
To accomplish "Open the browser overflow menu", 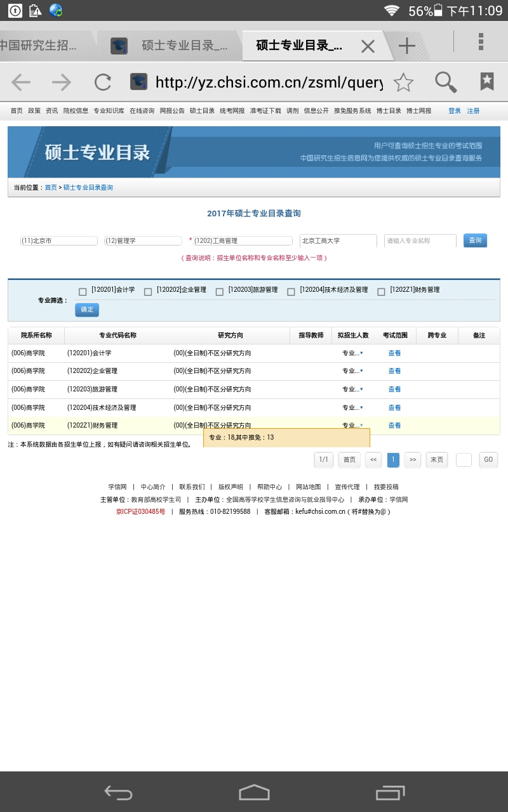I will (x=481, y=41).
